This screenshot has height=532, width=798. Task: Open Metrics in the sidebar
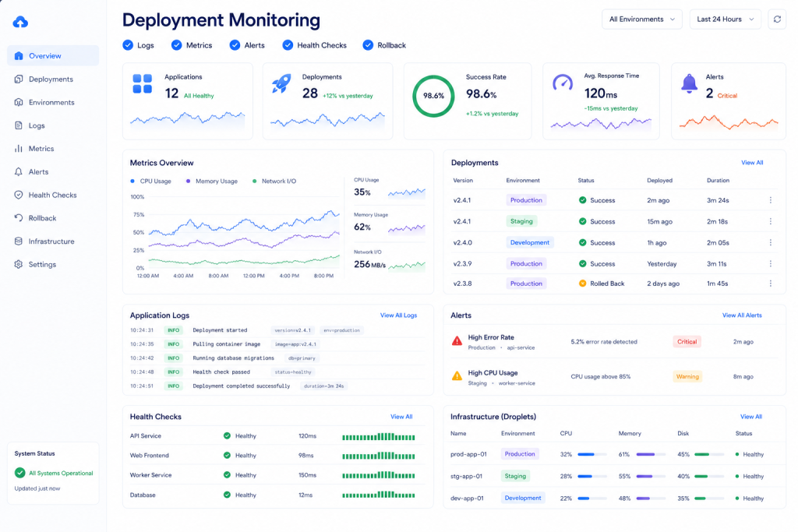[53, 149]
